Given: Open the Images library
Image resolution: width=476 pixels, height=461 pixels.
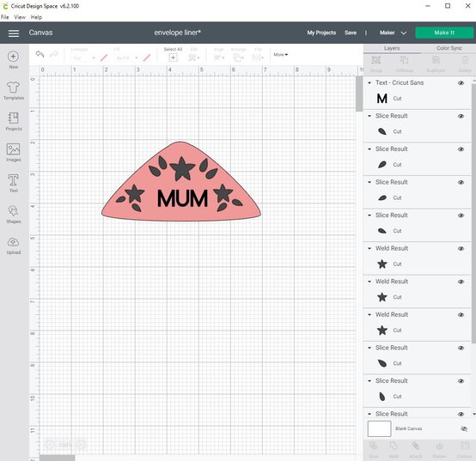Looking at the screenshot, I should (14, 153).
